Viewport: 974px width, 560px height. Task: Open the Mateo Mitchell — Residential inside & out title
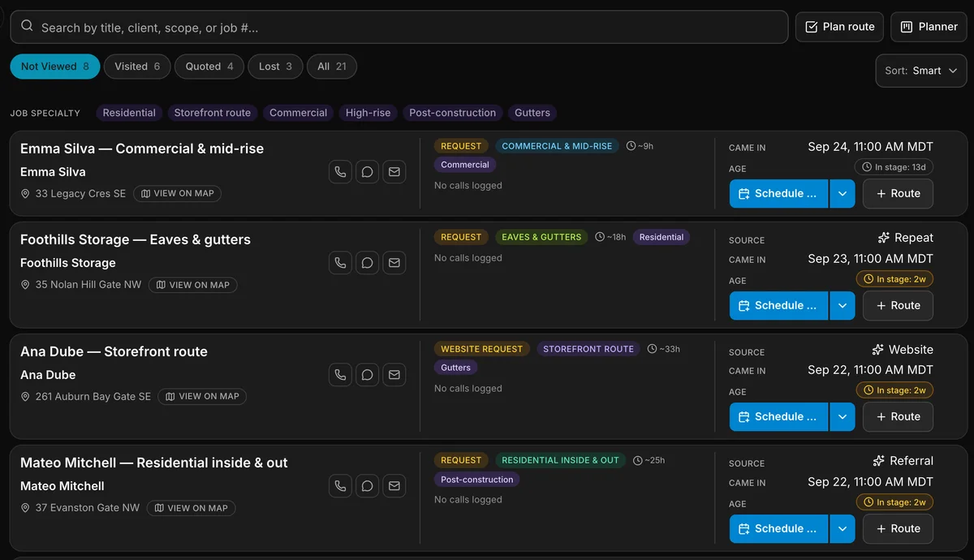click(154, 463)
